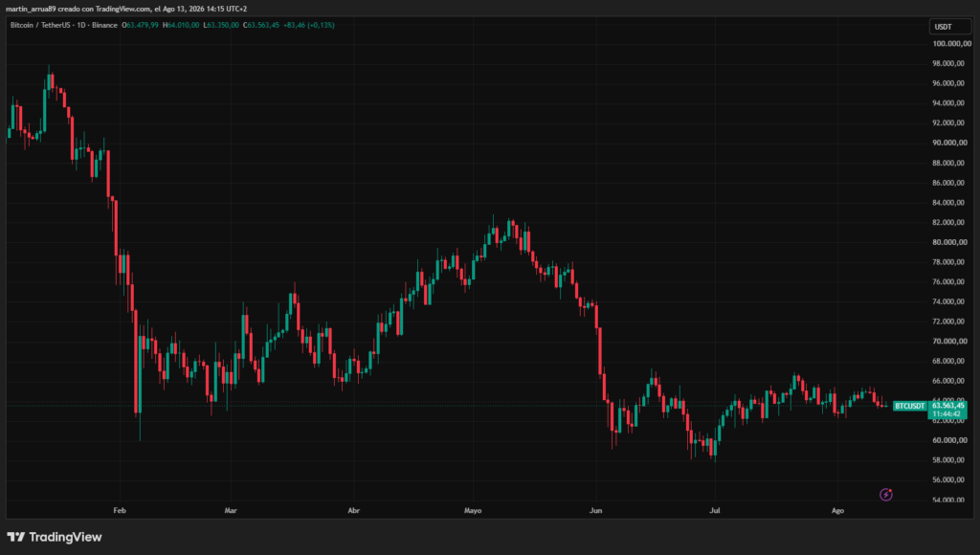Click the Jun label on time axis
Viewport: 980px width, 555px height.
[595, 511]
